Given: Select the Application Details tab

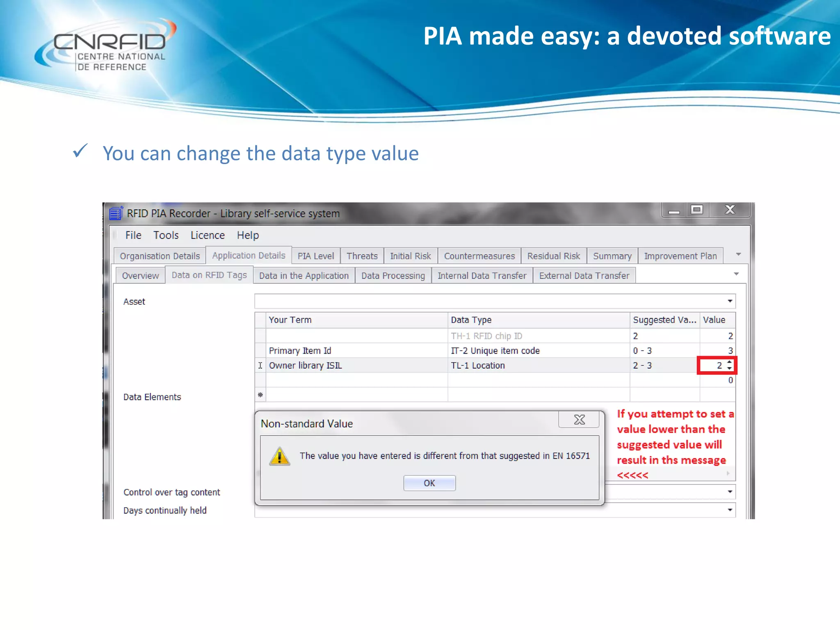Looking at the screenshot, I should coord(249,255).
